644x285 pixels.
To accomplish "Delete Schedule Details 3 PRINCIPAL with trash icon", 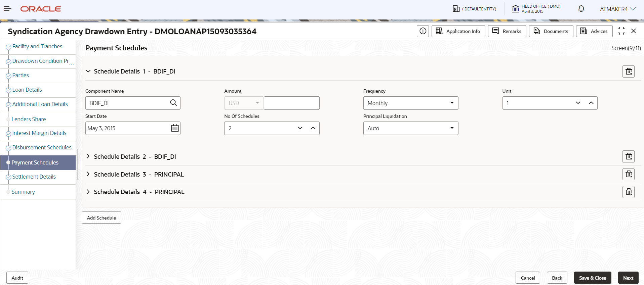I will (629, 174).
